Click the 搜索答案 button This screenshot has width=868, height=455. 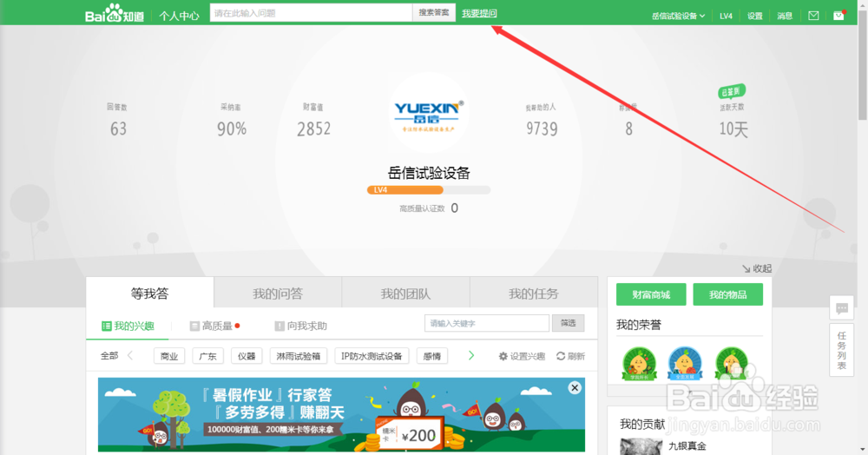pos(434,12)
